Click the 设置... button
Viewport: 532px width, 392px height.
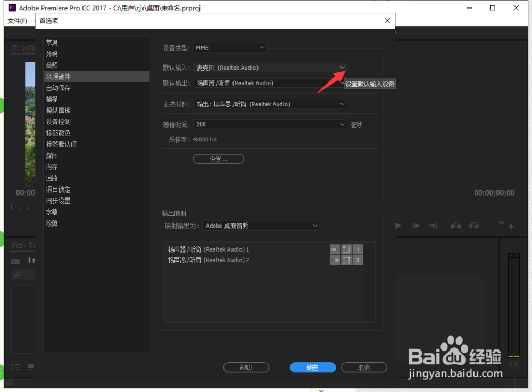[219, 159]
